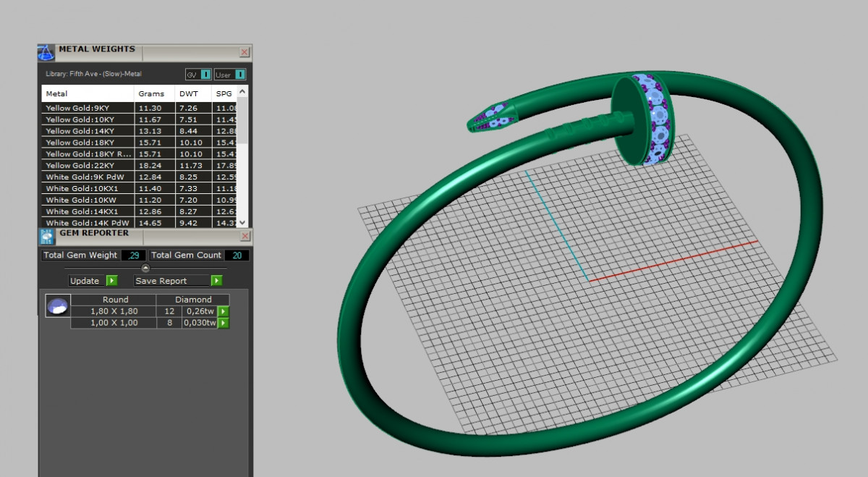Viewport: 868px width, 477px height.
Task: Click the Update button
Action: pos(85,281)
